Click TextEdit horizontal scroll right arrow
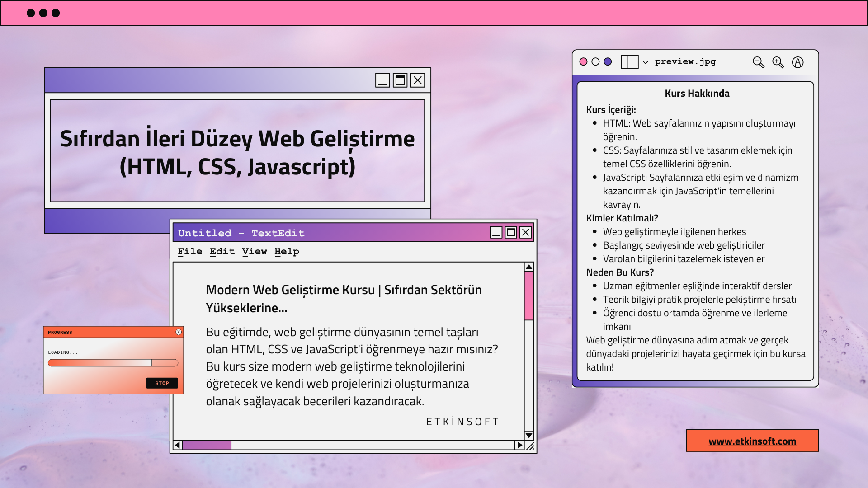 pyautogui.click(x=519, y=445)
